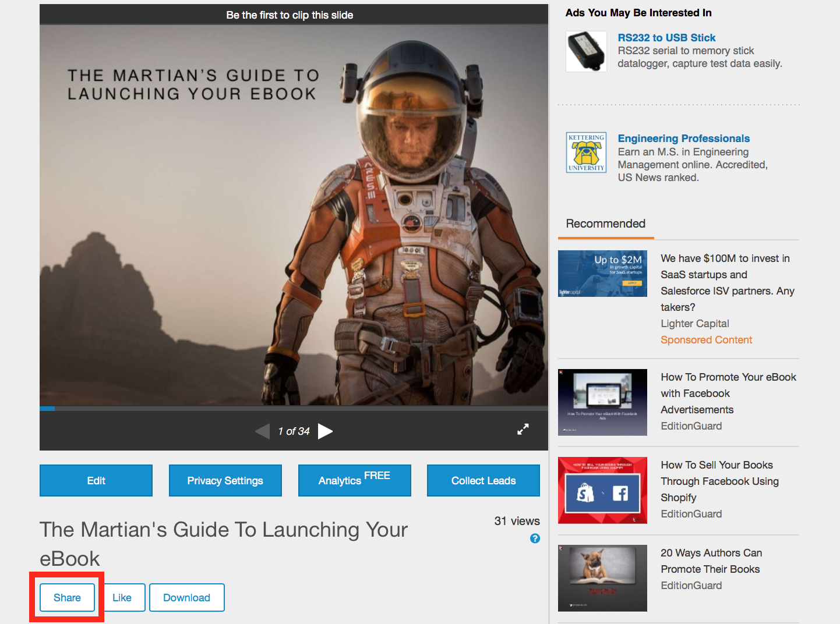Viewport: 840px width, 624px height.
Task: Click the Lighter Capital author name
Action: pyautogui.click(x=695, y=324)
